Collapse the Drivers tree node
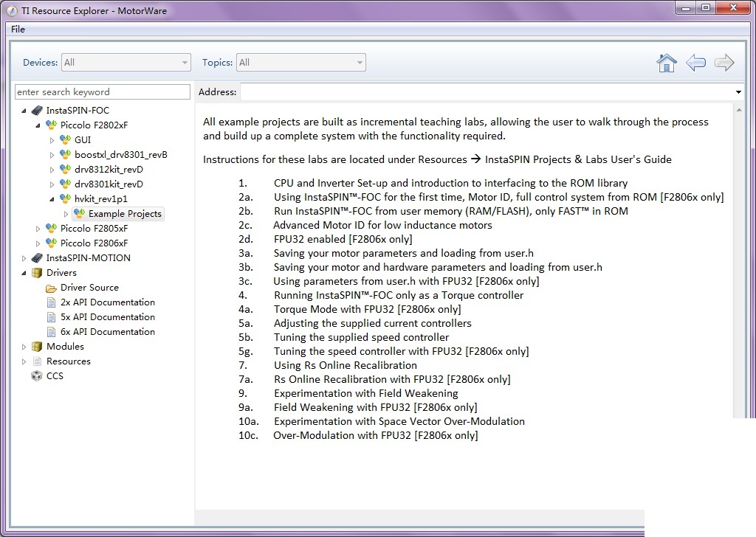756x537 pixels. tap(24, 273)
